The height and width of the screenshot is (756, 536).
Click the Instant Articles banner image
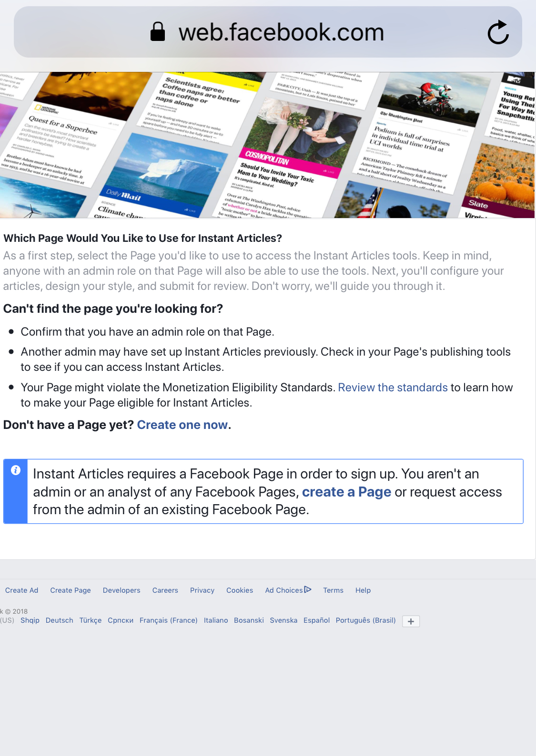click(x=267, y=145)
